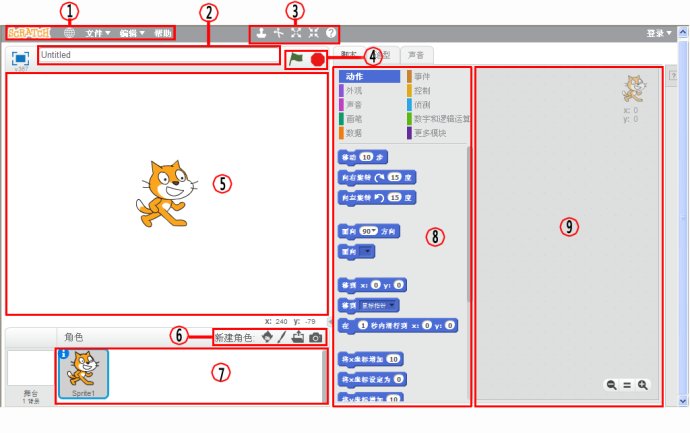Click the upload sprite from file icon
Viewport: 690px width, 433px height.
point(298,337)
